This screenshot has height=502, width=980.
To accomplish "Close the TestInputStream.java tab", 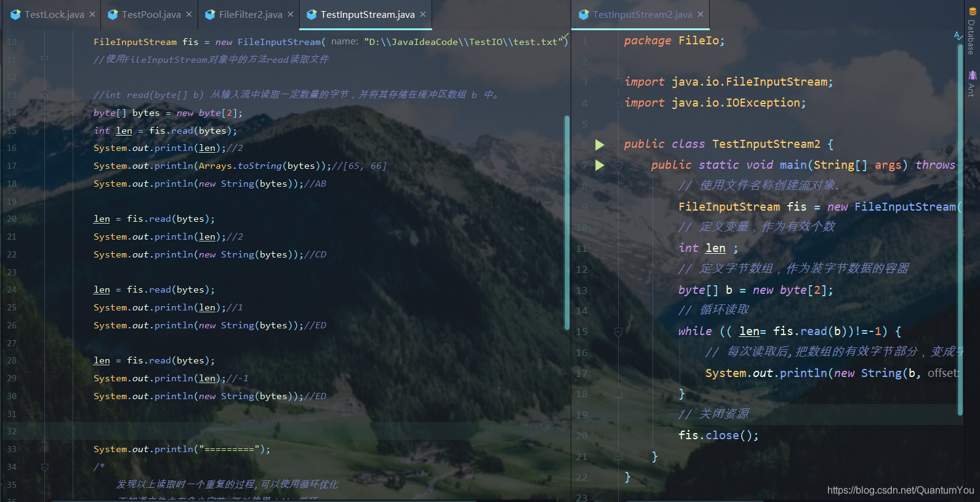I will coord(423,14).
